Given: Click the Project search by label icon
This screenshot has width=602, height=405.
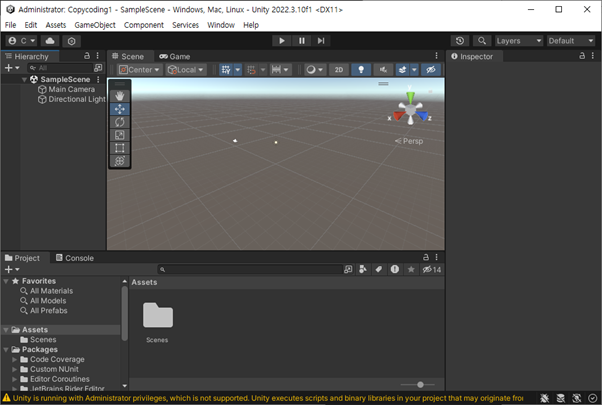Looking at the screenshot, I should click(379, 269).
